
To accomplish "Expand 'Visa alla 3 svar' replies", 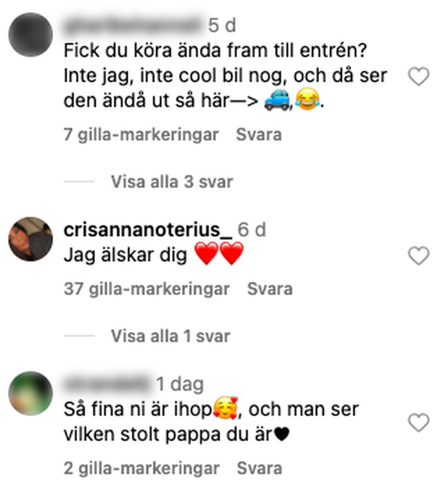I will [x=172, y=182].
